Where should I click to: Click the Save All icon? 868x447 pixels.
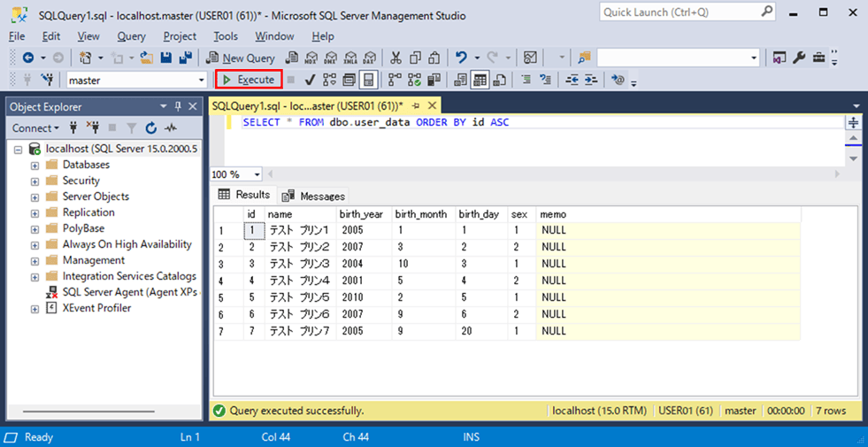click(x=186, y=58)
